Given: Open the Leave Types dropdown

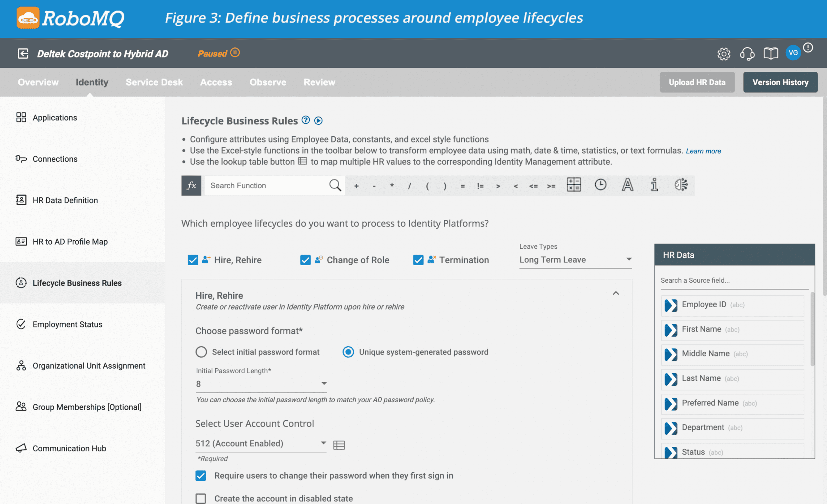Looking at the screenshot, I should pos(575,260).
